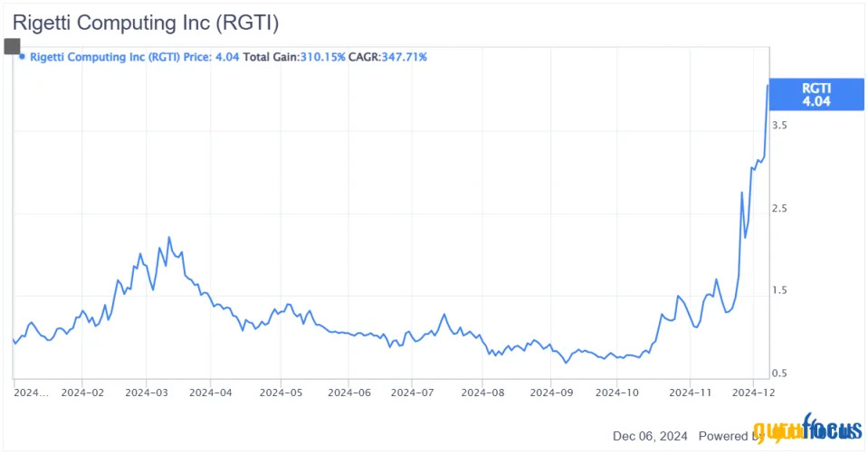The image size is (868, 454).
Task: Click the truncated first x-axis label 2024...
Action: (31, 393)
